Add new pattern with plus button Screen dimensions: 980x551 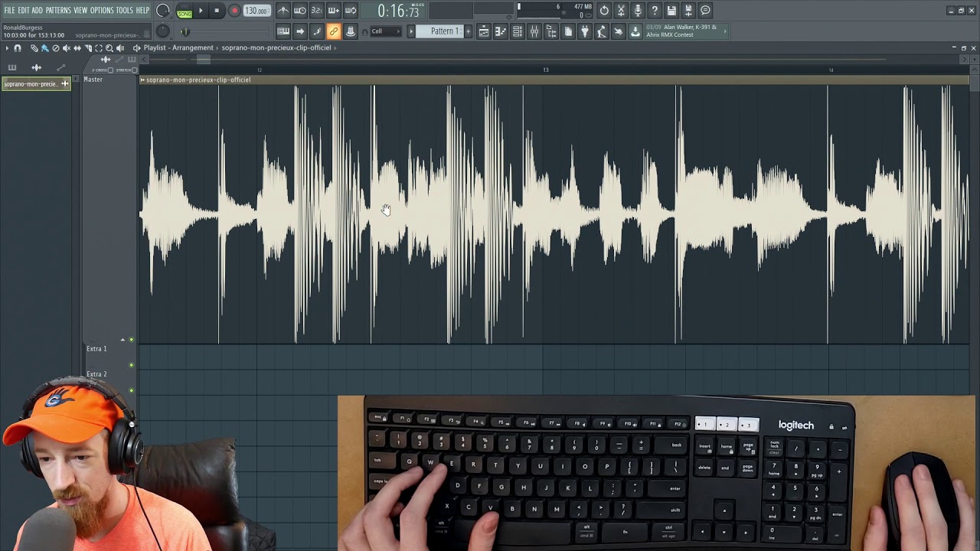(x=469, y=31)
